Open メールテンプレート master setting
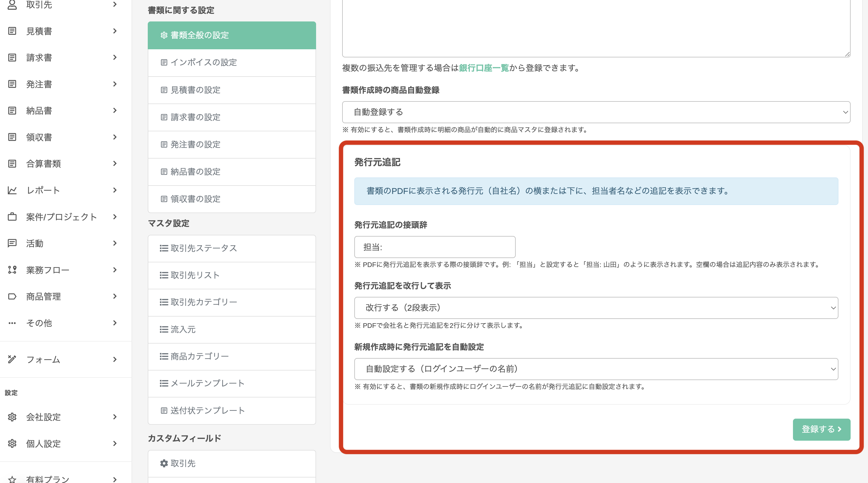The height and width of the screenshot is (483, 868). (232, 384)
